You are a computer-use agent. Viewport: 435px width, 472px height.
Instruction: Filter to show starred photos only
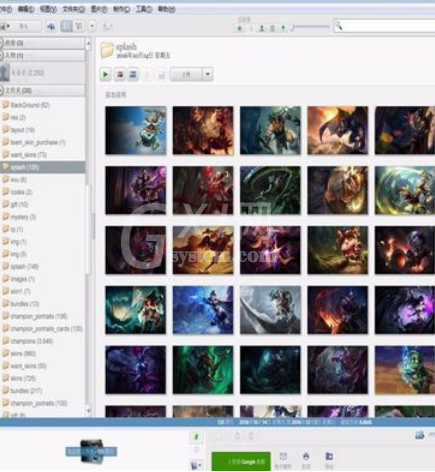[x=240, y=28]
